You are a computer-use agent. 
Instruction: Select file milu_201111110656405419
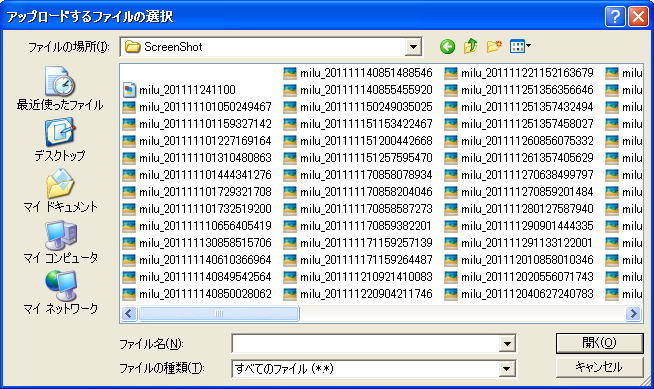pyautogui.click(x=197, y=226)
